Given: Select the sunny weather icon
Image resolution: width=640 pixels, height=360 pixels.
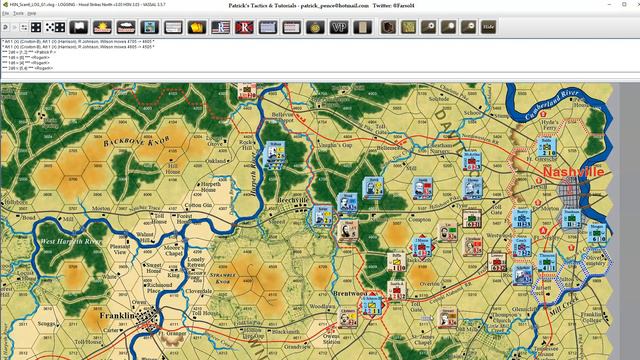Looking at the screenshot, I should click(102, 27).
